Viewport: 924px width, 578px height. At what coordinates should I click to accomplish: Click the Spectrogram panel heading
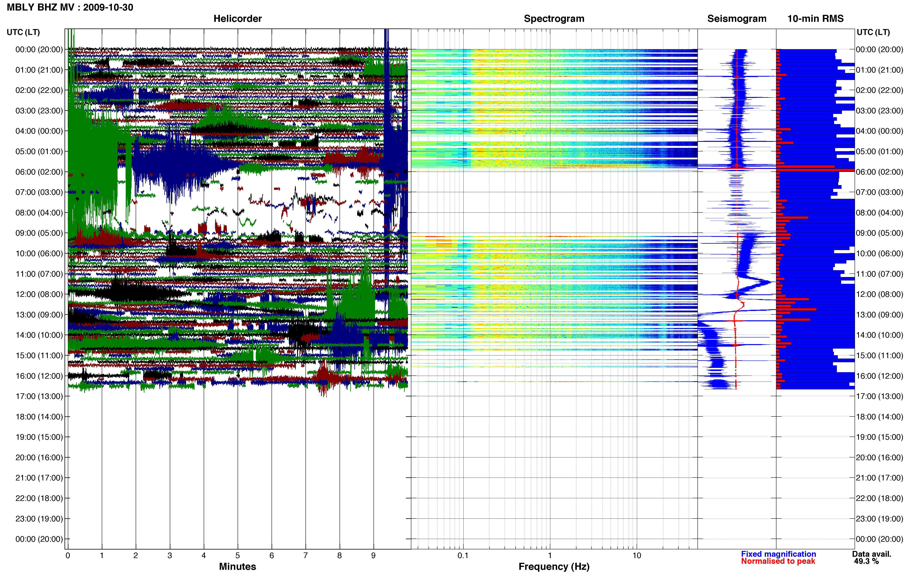pyautogui.click(x=554, y=18)
